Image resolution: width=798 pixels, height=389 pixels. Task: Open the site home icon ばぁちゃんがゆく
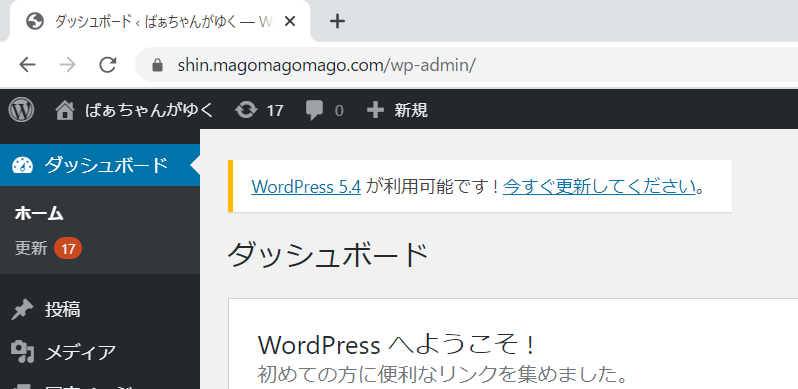click(65, 110)
